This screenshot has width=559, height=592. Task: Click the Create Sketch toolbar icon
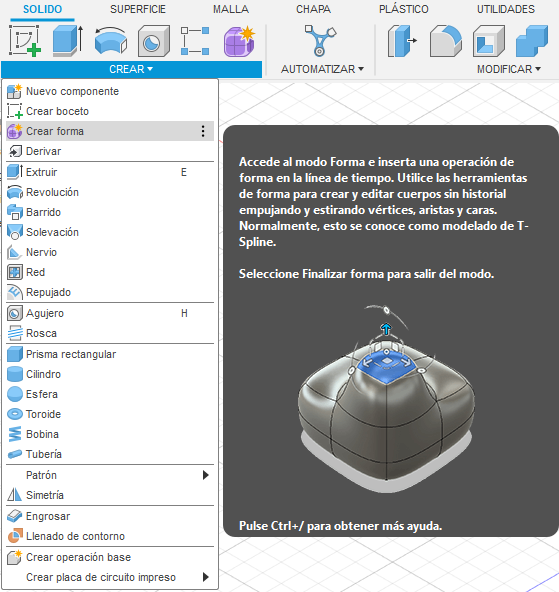pos(25,41)
